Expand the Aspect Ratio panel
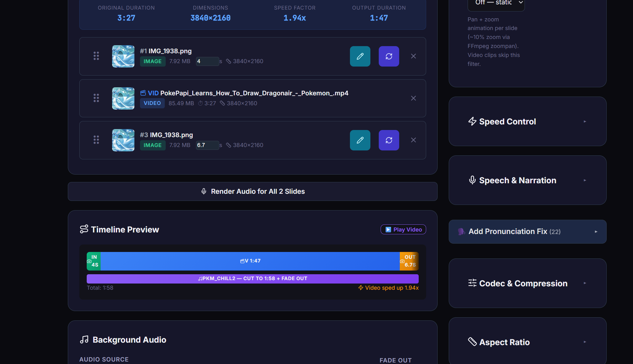This screenshot has height=364, width=633. pos(527,342)
